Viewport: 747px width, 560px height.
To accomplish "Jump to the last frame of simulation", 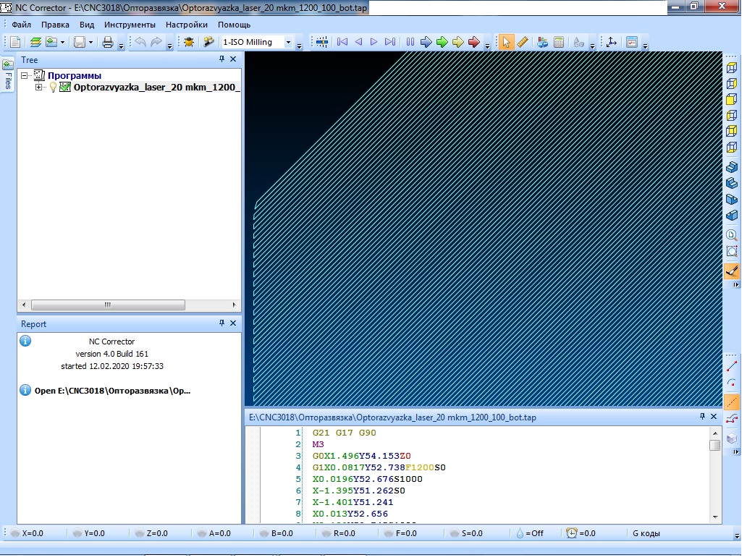I will click(x=390, y=42).
